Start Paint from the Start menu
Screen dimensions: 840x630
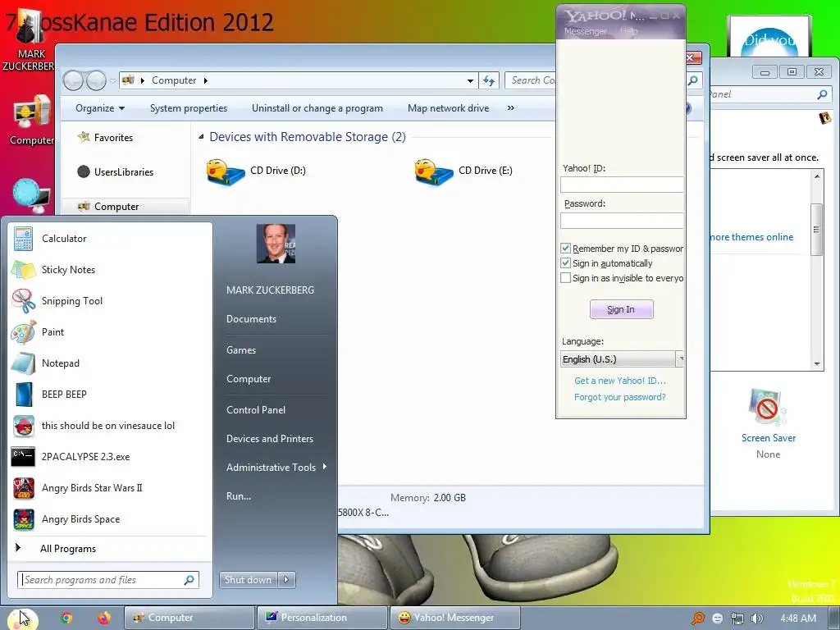(x=110, y=332)
